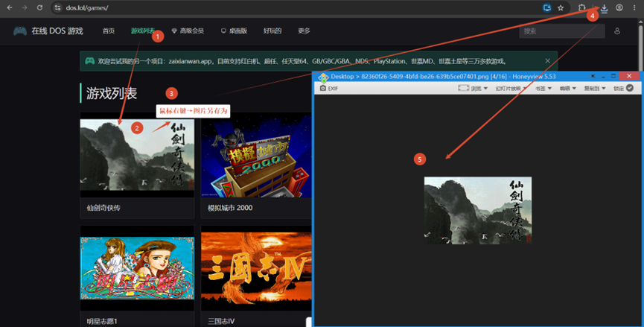The height and width of the screenshot is (327, 644).
Task: Reload the dos.lol page
Action: tap(39, 7)
